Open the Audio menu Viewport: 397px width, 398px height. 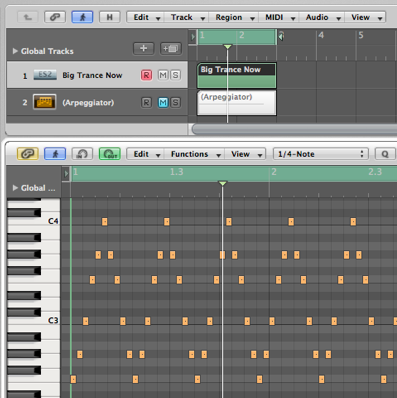(x=322, y=17)
